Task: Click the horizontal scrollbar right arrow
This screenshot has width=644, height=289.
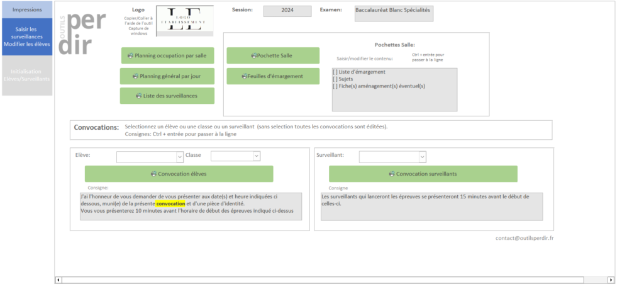Action: (x=611, y=280)
